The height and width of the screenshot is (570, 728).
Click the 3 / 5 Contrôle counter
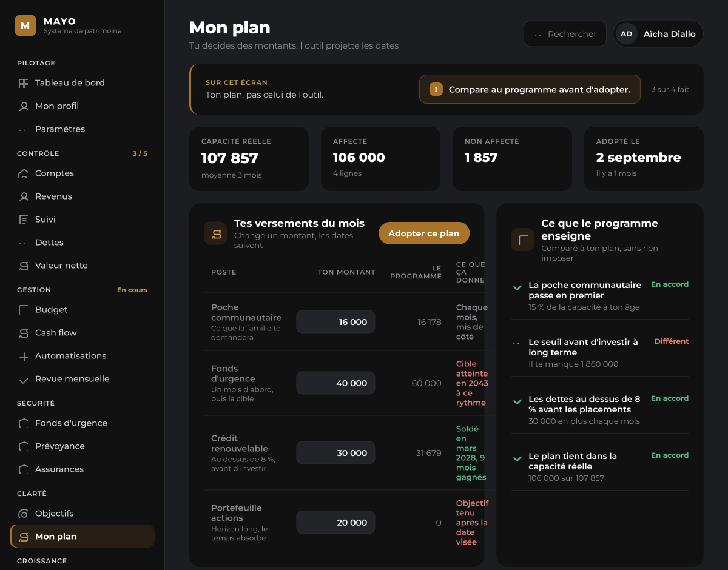[140, 153]
